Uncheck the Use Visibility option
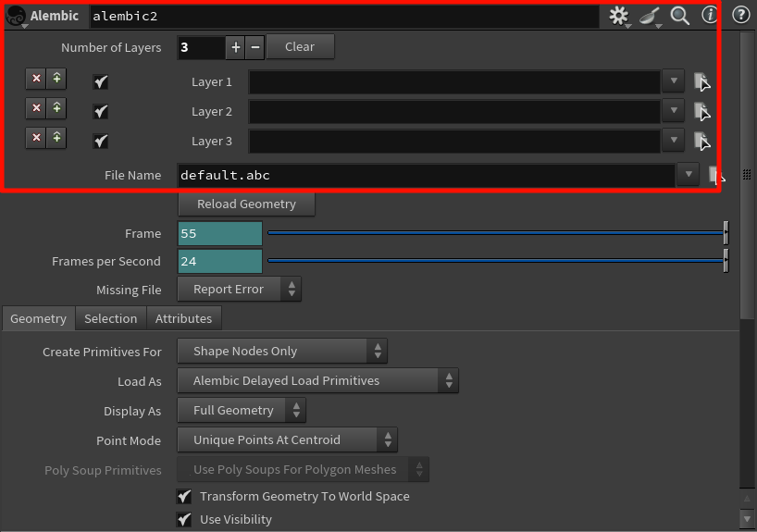The width and height of the screenshot is (757, 532). click(x=184, y=519)
